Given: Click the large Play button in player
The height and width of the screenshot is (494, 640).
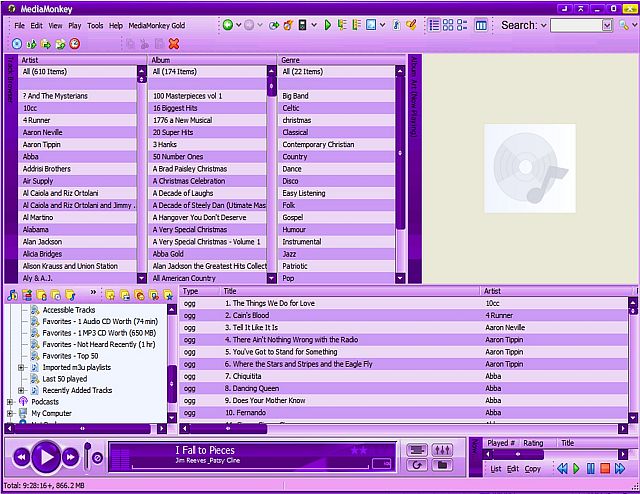Looking at the screenshot, I should (47, 457).
